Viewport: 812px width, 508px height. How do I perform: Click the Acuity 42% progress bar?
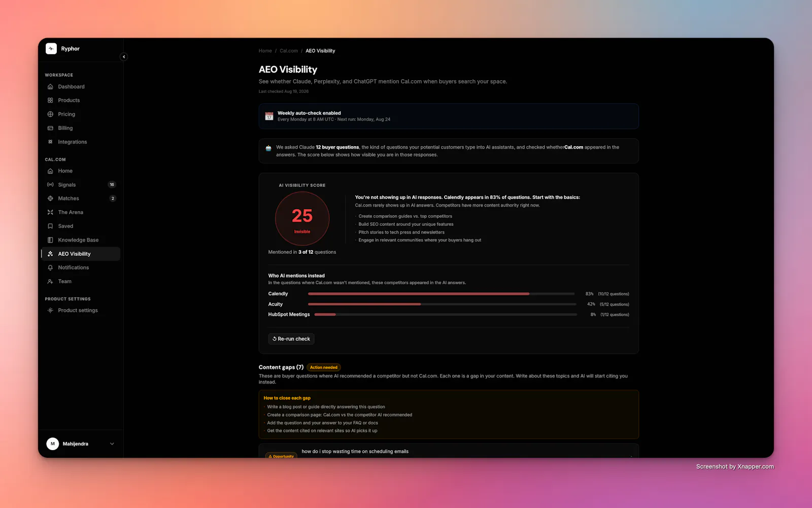[442, 304]
